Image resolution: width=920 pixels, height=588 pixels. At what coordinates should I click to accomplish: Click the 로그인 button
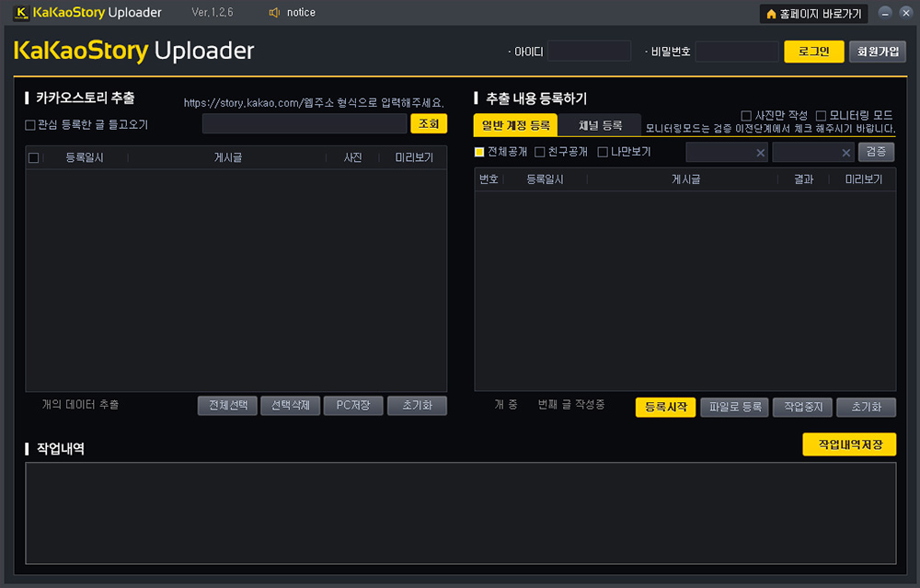pos(813,52)
